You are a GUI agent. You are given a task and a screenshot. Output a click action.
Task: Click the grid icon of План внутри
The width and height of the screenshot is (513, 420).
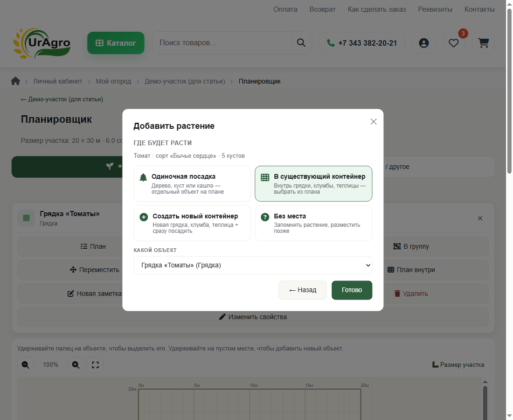coord(391,270)
